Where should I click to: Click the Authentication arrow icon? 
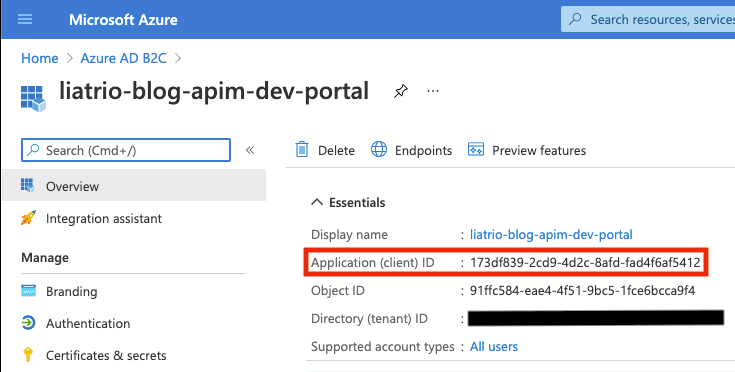[x=28, y=323]
